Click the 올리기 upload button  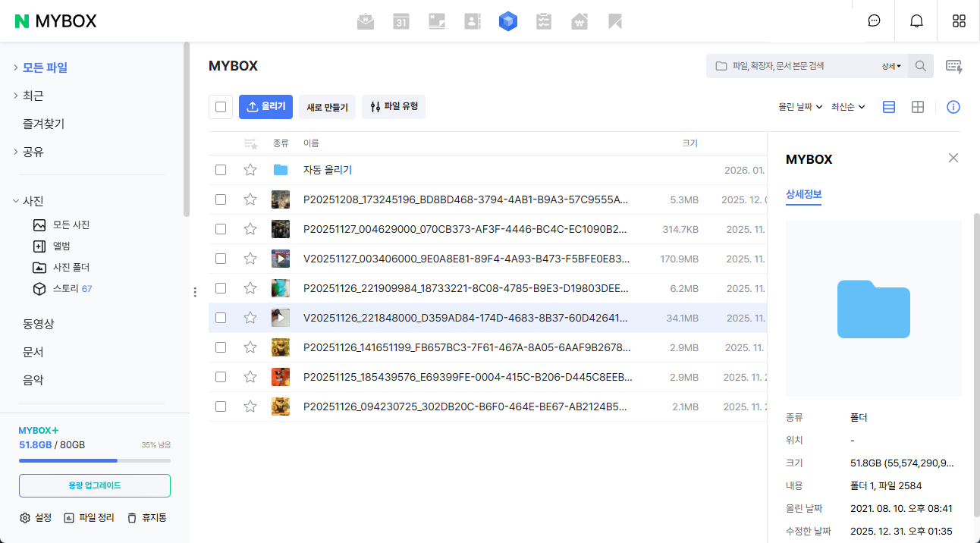point(265,107)
